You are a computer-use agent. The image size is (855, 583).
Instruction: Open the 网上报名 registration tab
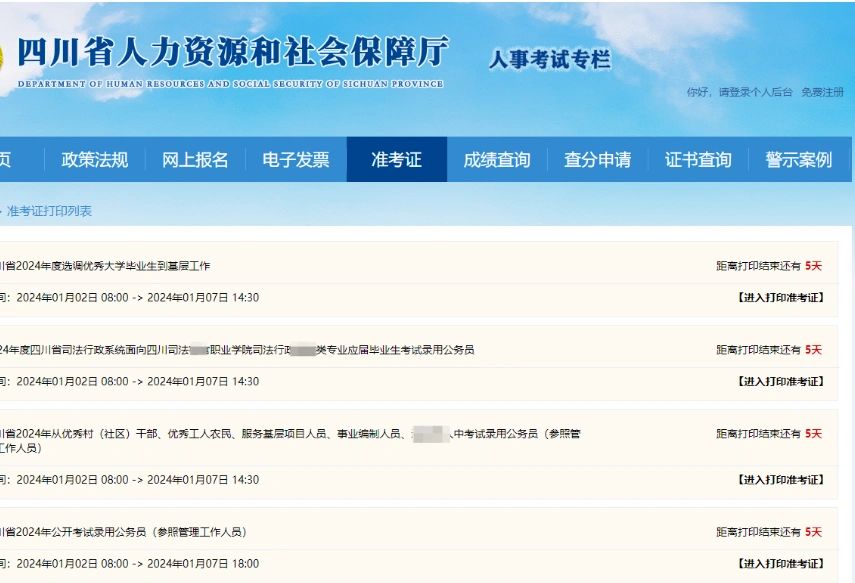198,159
